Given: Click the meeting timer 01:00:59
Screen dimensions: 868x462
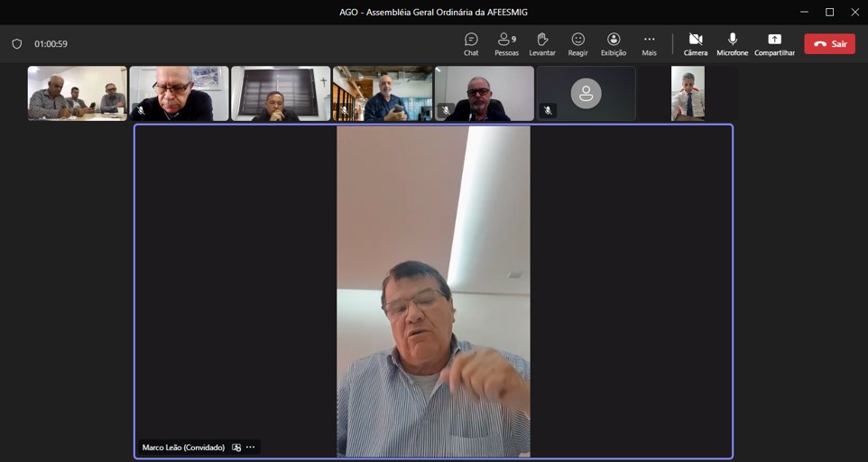Looking at the screenshot, I should (x=51, y=44).
